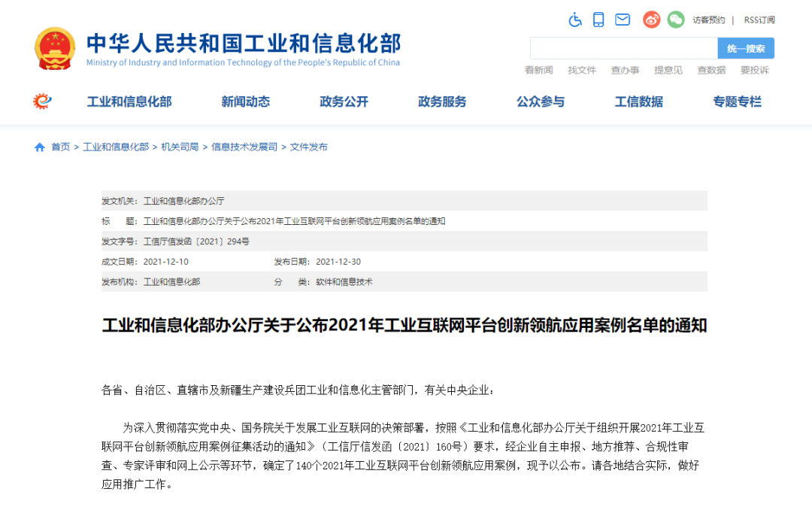
Task: Click the home icon in the breadcrumb
Action: tap(38, 147)
